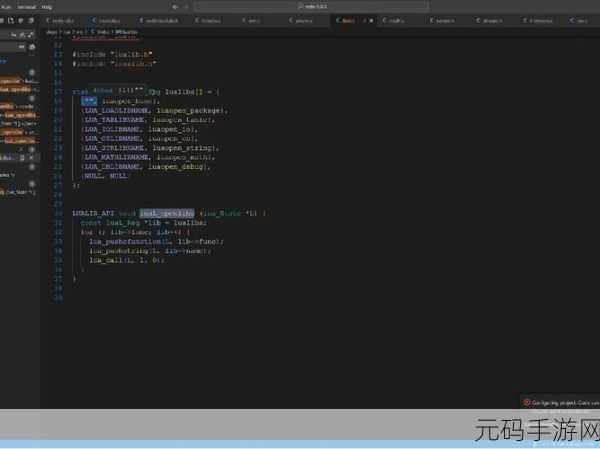Screen dimensions: 600x449
Task: Toggle Match Case in the sidebar search field
Action: click(14, 35)
